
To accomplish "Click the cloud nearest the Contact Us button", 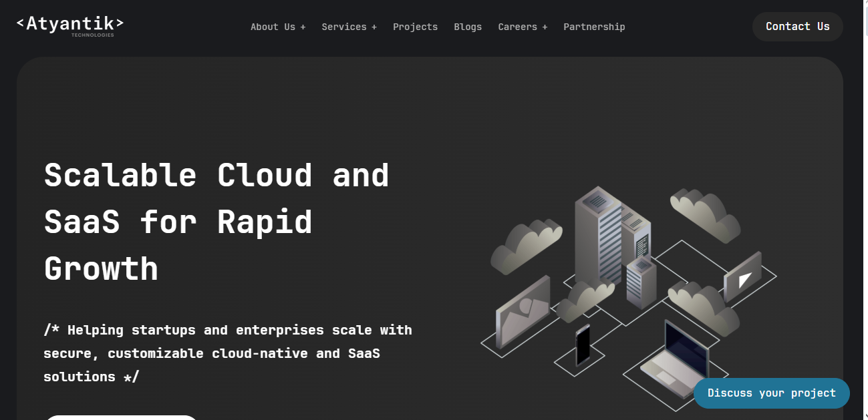I will coord(706,214).
